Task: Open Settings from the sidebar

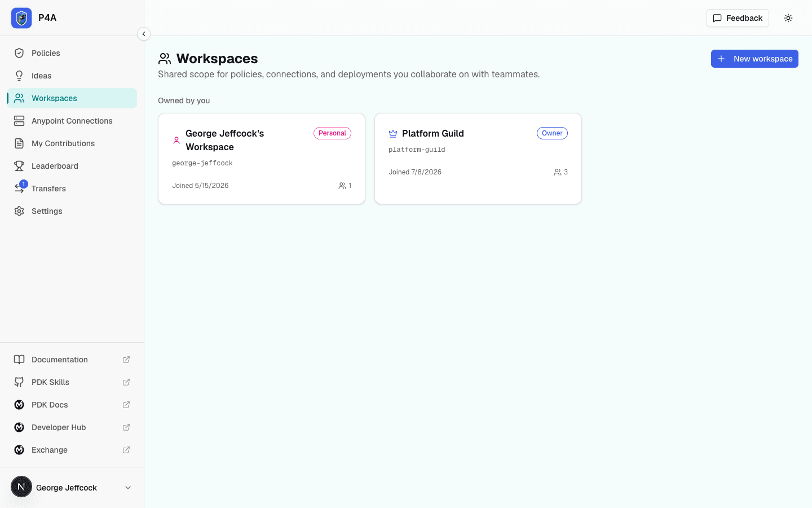Action: (x=72, y=211)
